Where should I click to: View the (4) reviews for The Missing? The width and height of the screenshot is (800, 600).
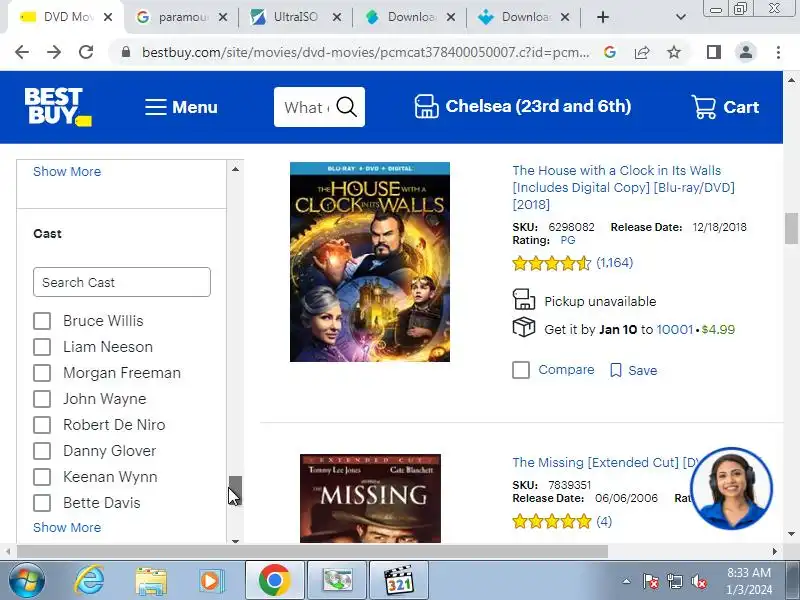coord(604,521)
